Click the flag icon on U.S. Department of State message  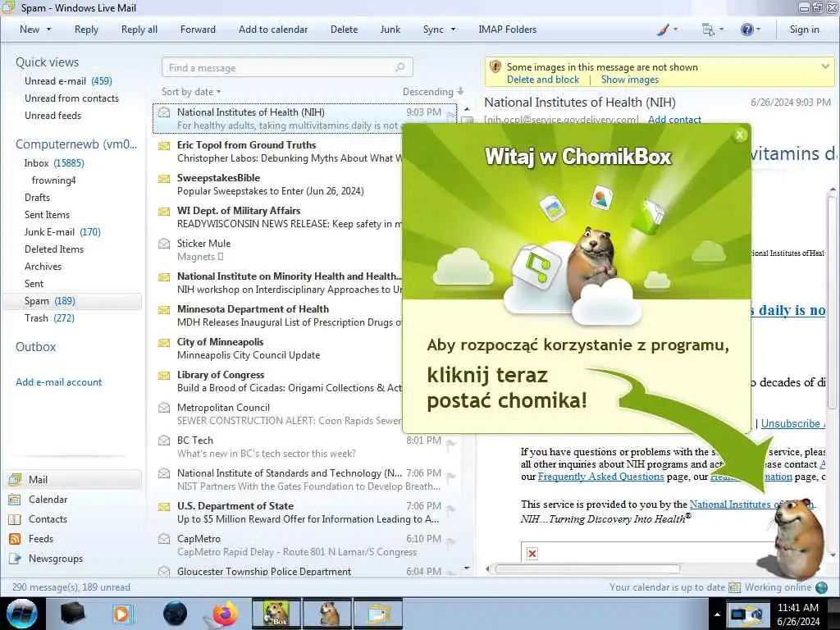click(x=451, y=509)
